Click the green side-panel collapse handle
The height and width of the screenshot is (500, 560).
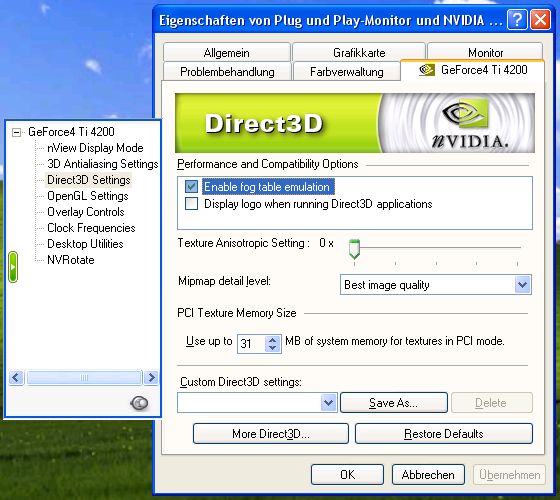click(13, 267)
